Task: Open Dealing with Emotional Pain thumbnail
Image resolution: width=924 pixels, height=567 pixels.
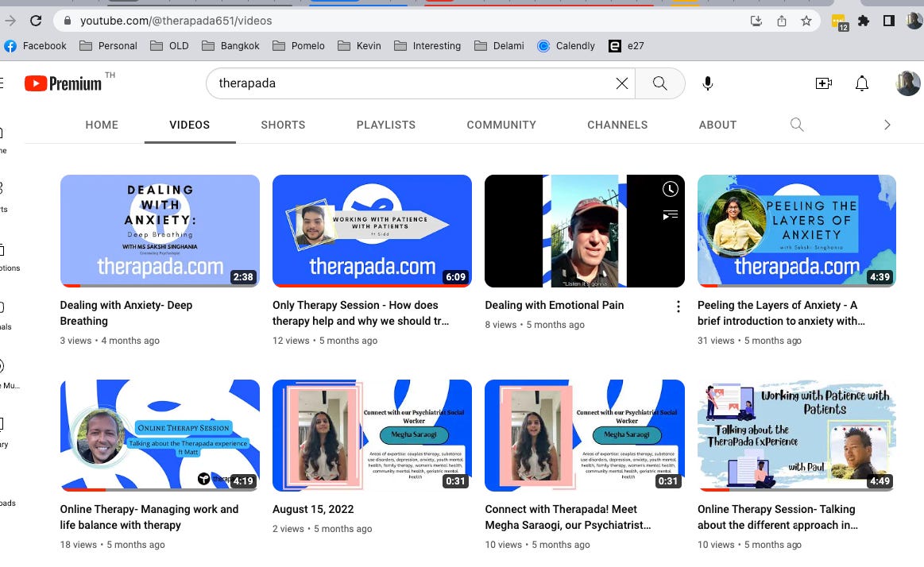Action: coord(585,231)
